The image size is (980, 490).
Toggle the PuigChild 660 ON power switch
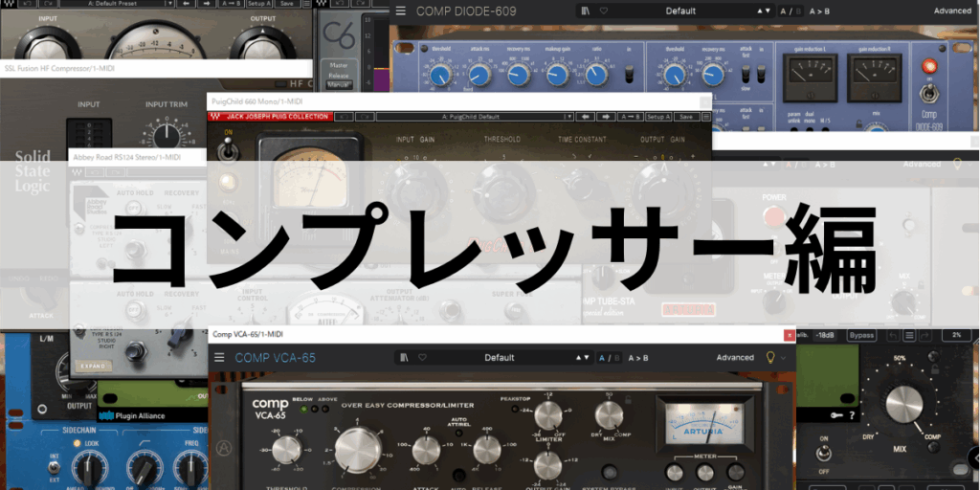coord(227,152)
